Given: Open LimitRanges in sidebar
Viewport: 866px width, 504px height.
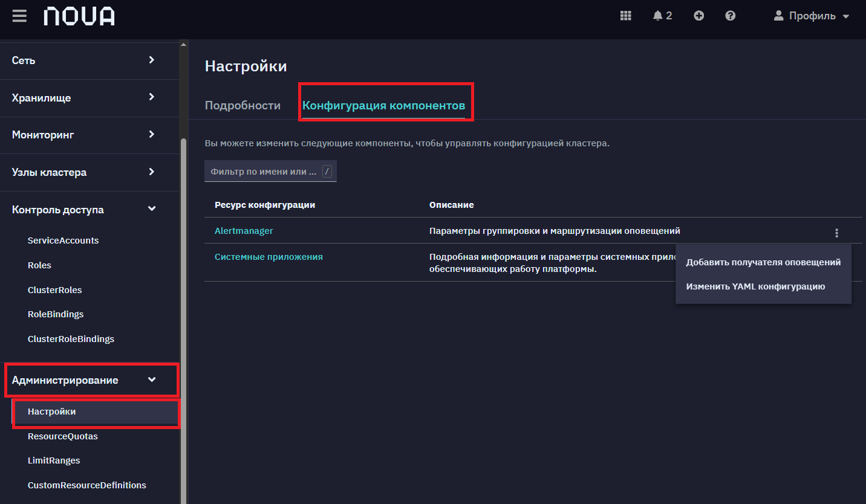Looking at the screenshot, I should (54, 460).
